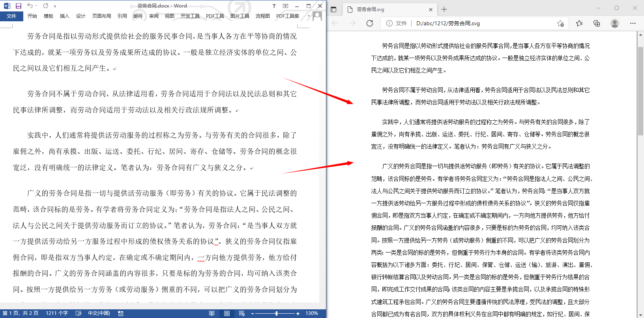Switch to the 开始 ribbon tab
Image resolution: width=644 pixels, height=318 pixels.
point(32,16)
